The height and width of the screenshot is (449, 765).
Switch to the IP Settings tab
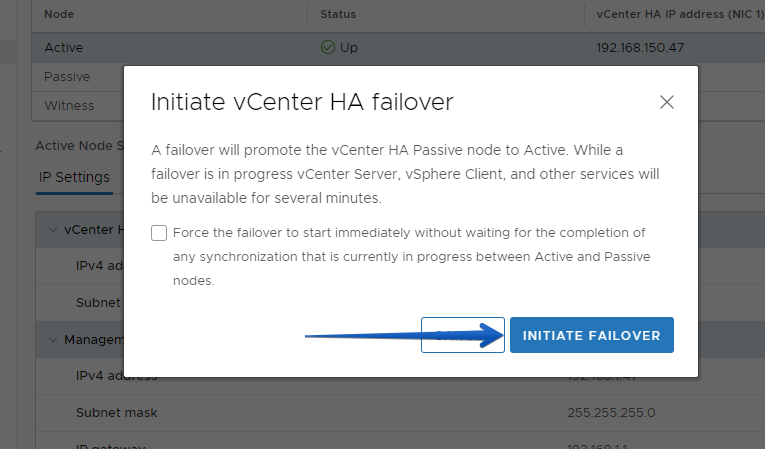pos(74,177)
